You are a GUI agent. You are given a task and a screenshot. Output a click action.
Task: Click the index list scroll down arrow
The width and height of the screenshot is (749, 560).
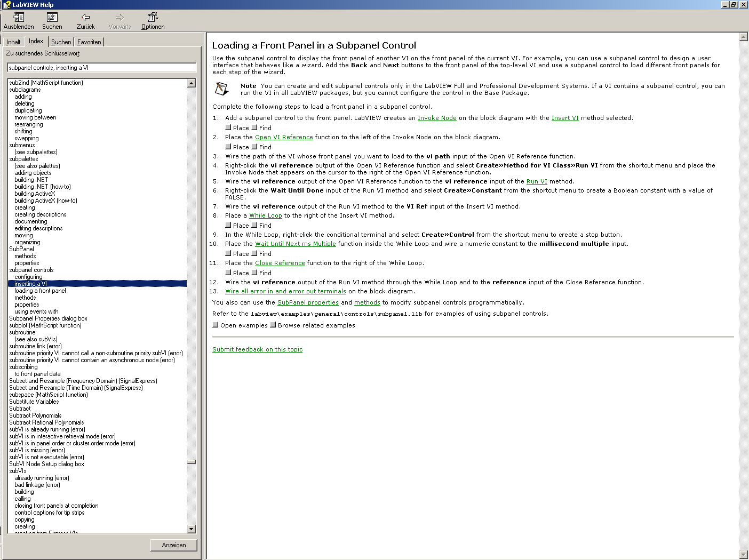192,529
